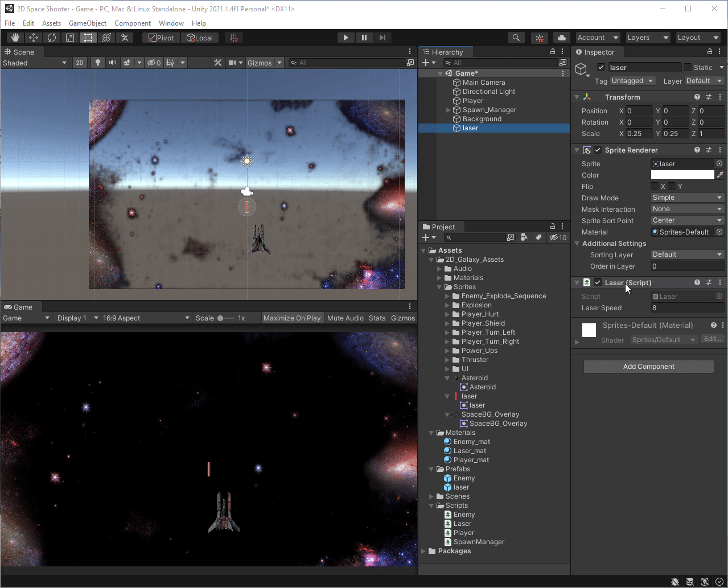Select the Rotate tool
728x588 pixels.
coord(52,38)
